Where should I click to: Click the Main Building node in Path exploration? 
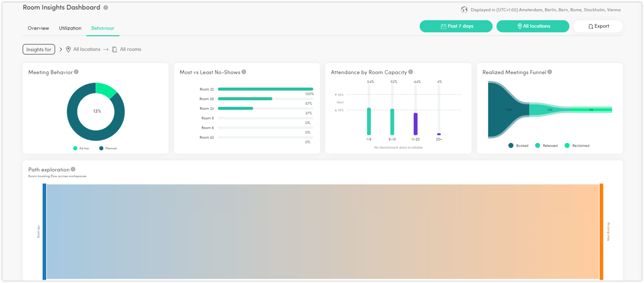coord(602,229)
